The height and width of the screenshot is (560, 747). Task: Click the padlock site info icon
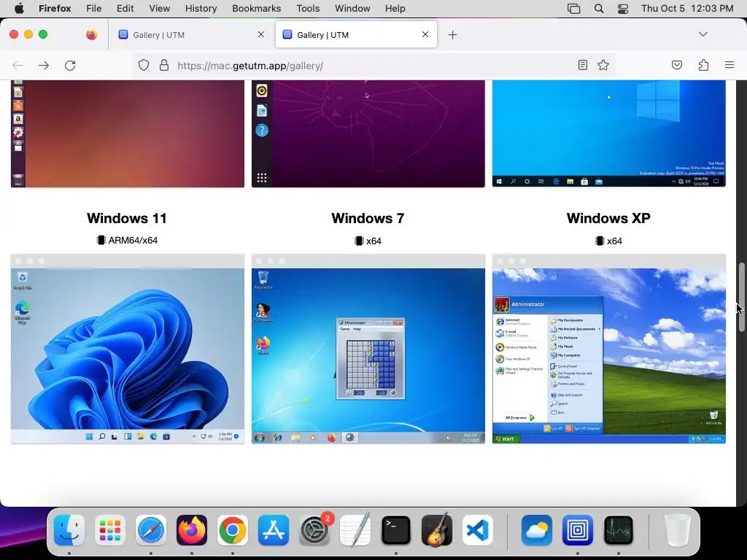[x=164, y=65]
